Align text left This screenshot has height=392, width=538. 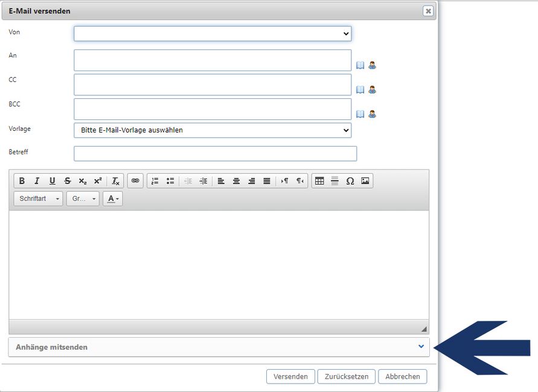221,181
